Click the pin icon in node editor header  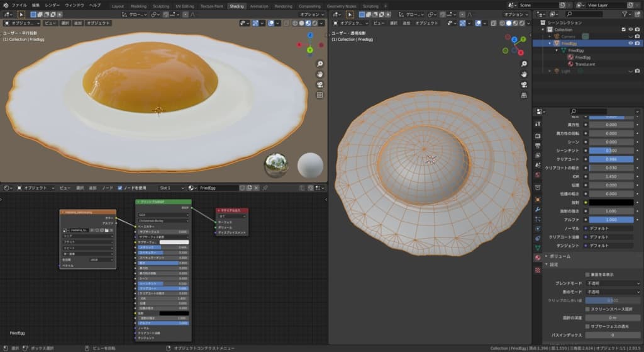coord(265,188)
